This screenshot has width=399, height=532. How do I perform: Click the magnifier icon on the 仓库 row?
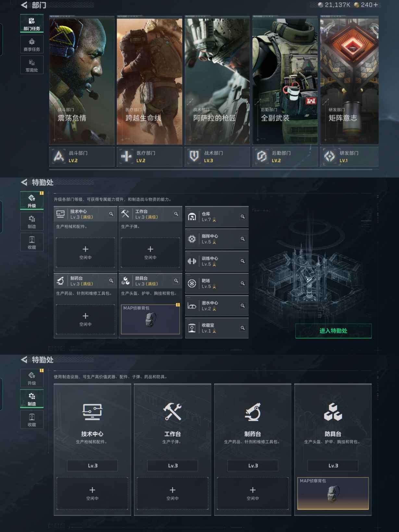click(x=243, y=217)
